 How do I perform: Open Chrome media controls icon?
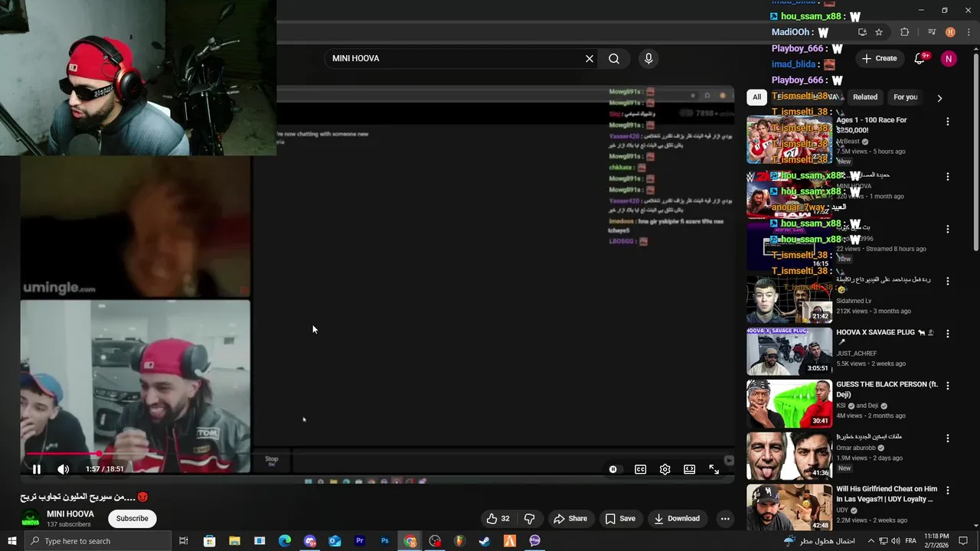click(x=932, y=32)
